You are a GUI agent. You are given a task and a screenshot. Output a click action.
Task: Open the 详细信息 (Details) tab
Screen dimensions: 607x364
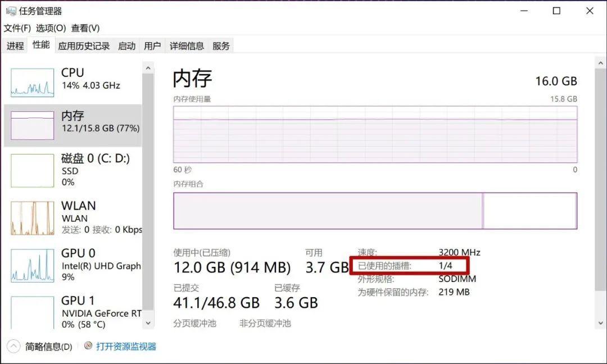[187, 45]
